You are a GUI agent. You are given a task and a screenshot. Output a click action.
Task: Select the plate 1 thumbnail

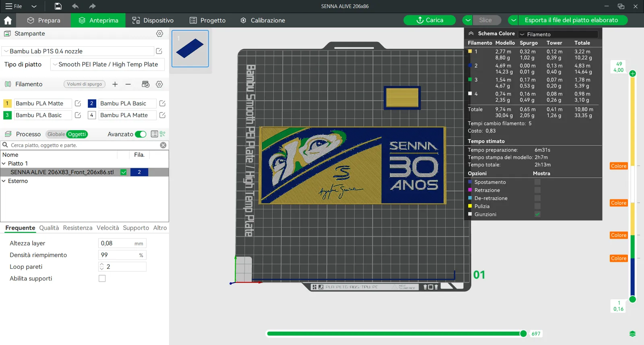pos(190,49)
